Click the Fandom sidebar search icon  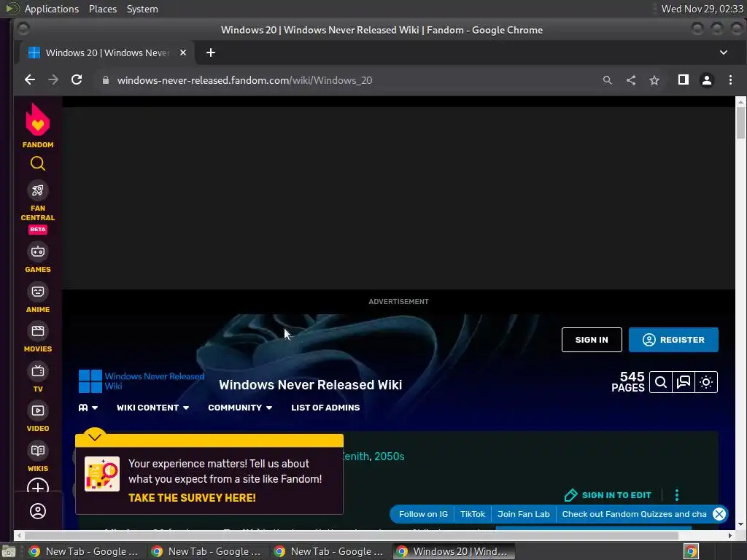tap(38, 164)
